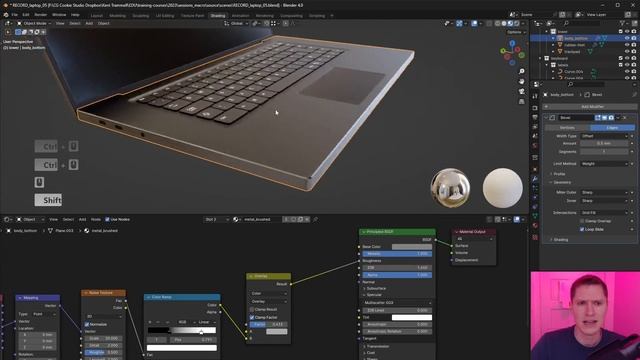Switch to the Texture Paint workspace tab
This screenshot has width=640, height=360.
[x=192, y=16]
